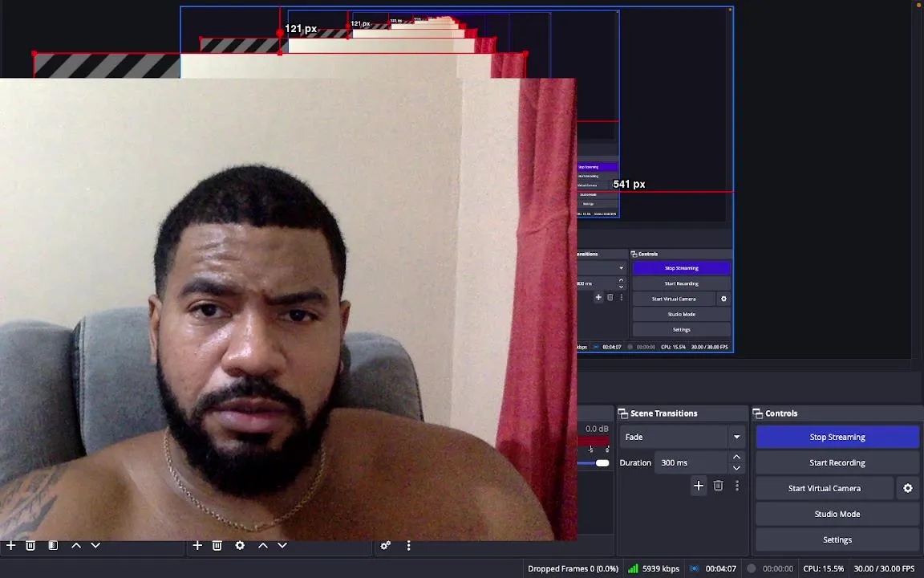Click the 5939 kbps bitrate text

pos(661,568)
